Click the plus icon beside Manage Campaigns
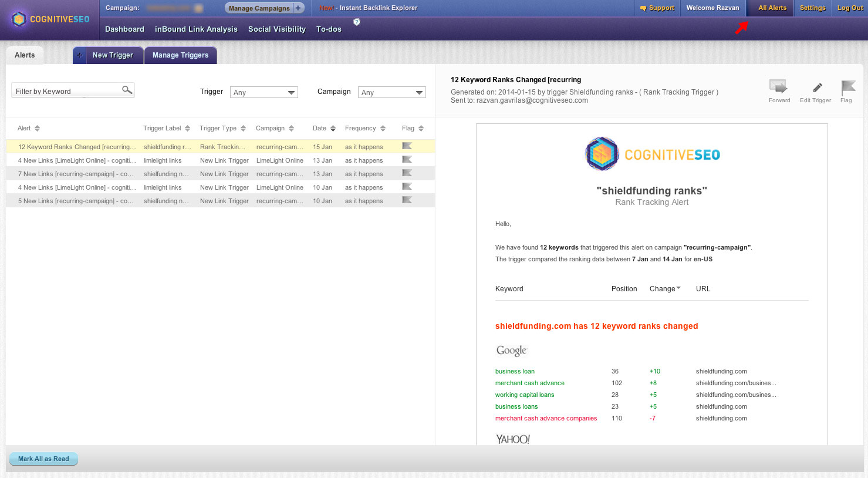868x478 pixels. click(x=299, y=8)
